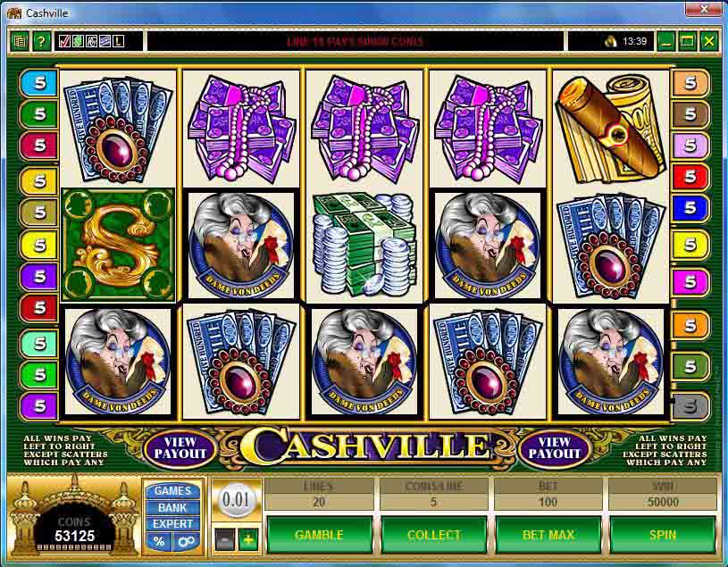Viewport: 728px width, 567px height.
Task: Toggle the red checkmark status icon
Action: pos(64,42)
